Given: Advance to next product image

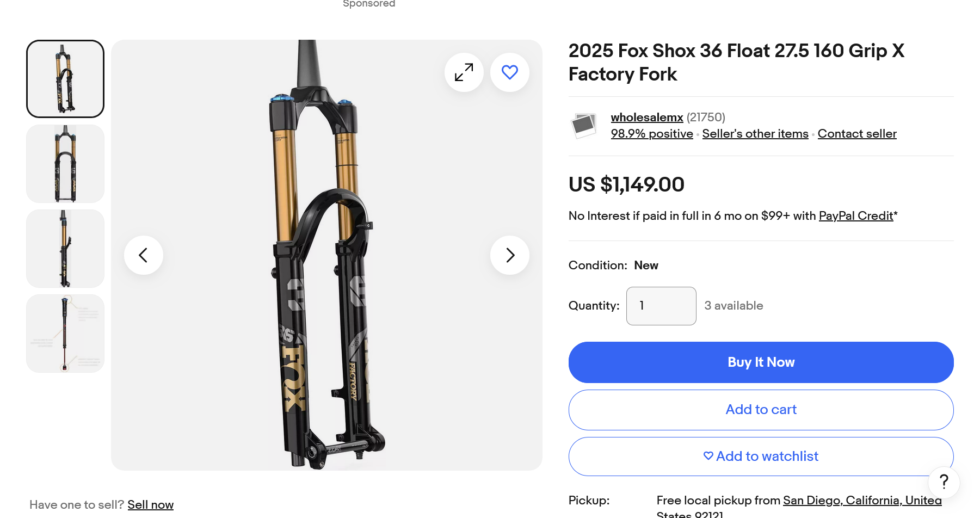Looking at the screenshot, I should point(509,255).
